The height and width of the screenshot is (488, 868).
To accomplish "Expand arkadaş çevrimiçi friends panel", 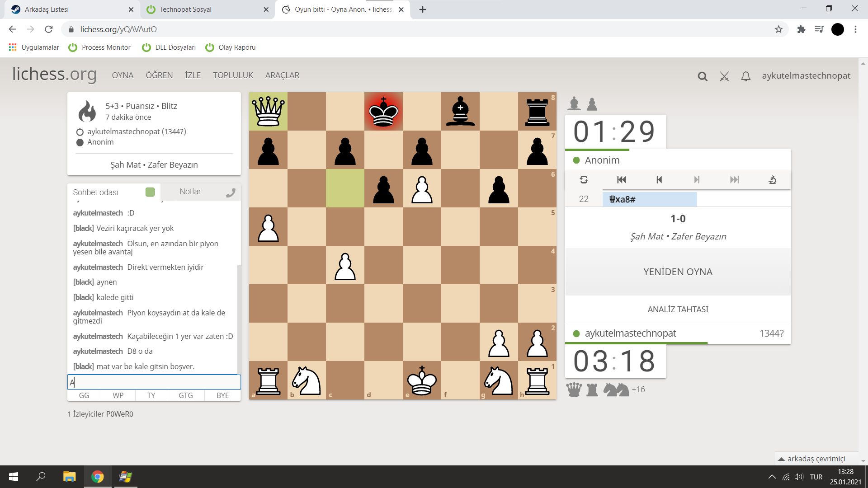I will [816, 458].
